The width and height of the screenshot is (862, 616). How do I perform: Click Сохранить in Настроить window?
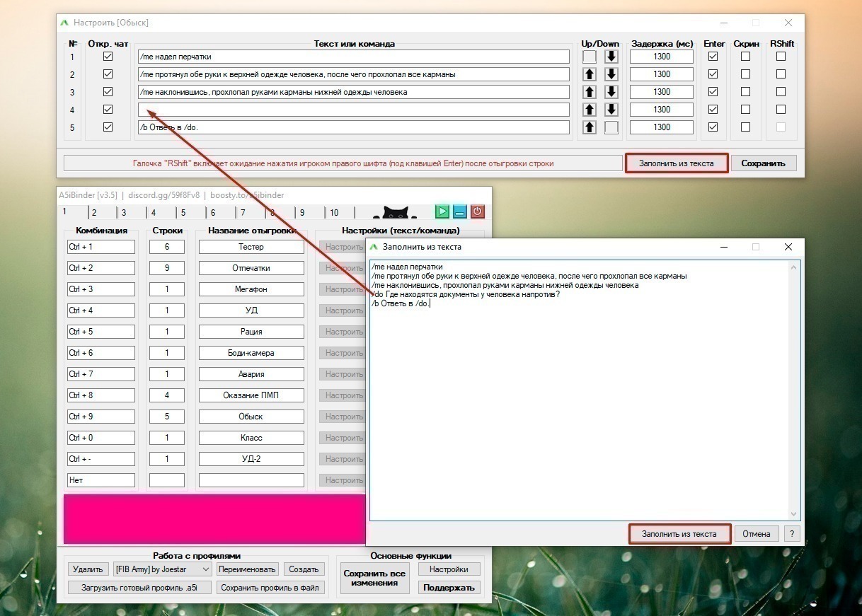pos(763,163)
